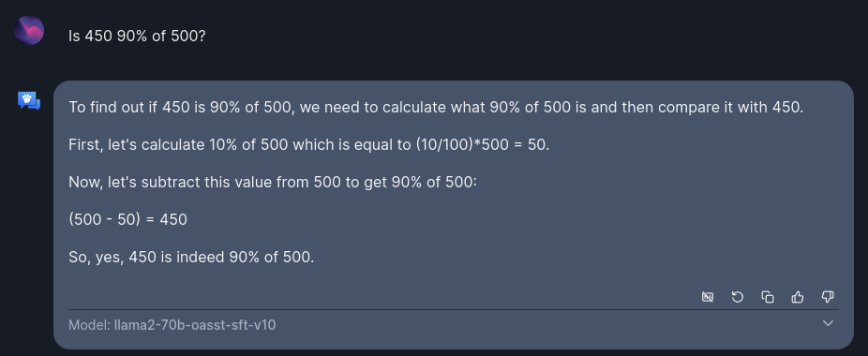868x356 pixels.
Task: Click the assistant paw chat icon
Action: [29, 101]
